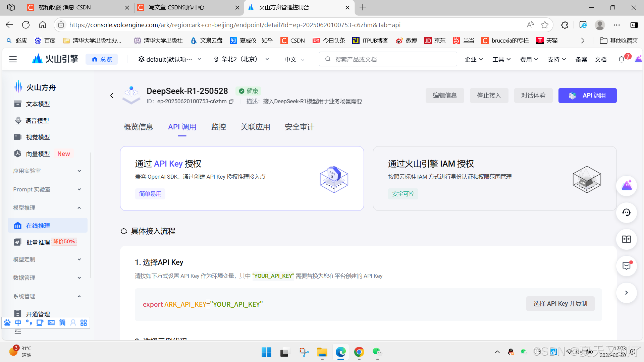644x362 pixels.
Task: Open 视觉模型 in the sidebar
Action: pyautogui.click(x=38, y=137)
